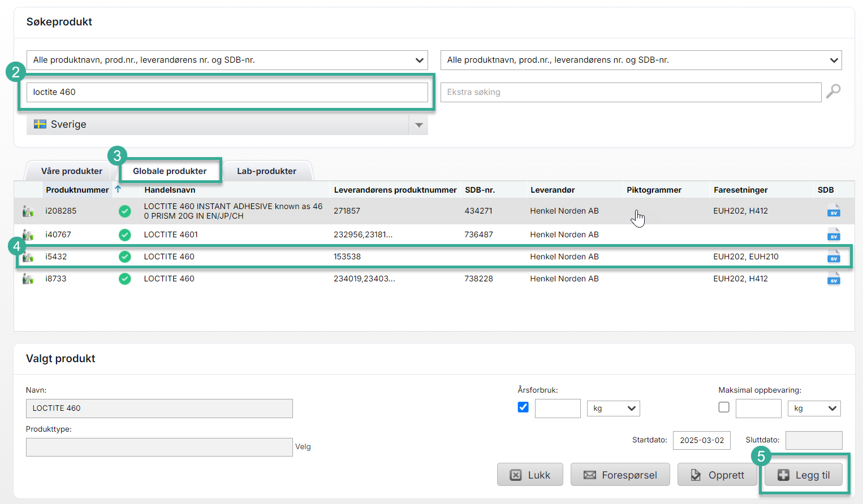
Task: Switch to the Våre produkter tab
Action: coord(72,171)
